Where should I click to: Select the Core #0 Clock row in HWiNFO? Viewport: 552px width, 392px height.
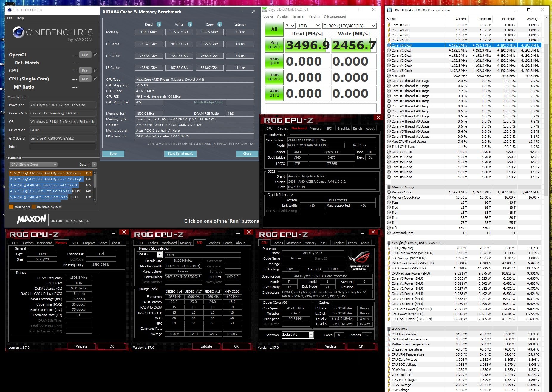click(x=463, y=45)
